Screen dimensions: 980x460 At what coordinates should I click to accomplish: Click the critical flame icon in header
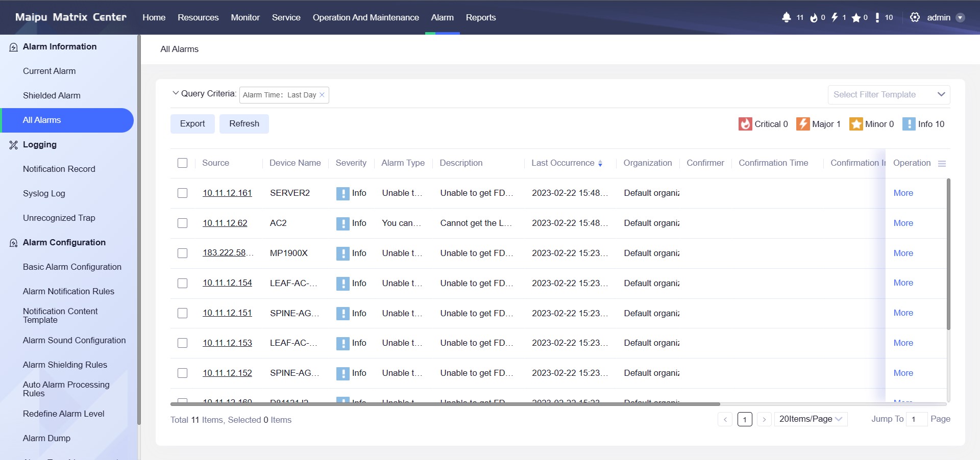tap(814, 17)
